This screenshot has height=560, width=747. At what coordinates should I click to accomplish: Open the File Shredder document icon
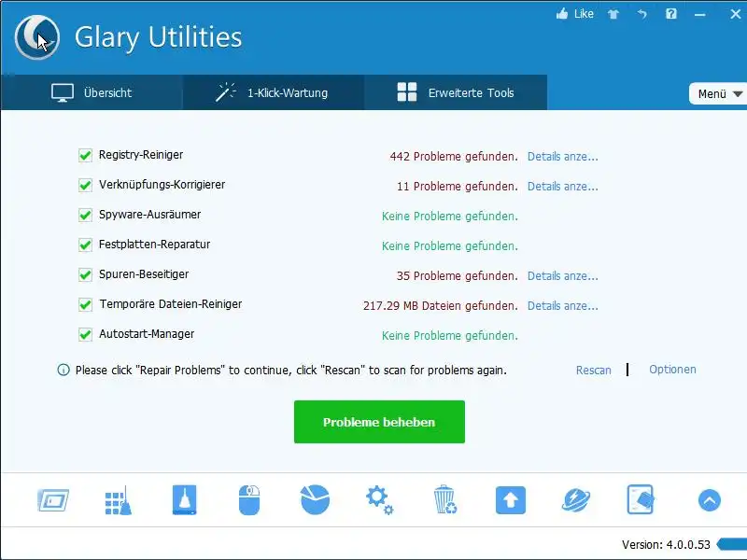[641, 499]
